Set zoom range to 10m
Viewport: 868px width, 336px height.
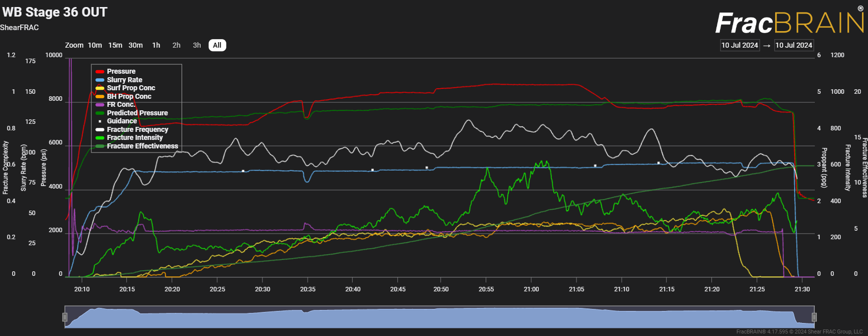tap(95, 45)
